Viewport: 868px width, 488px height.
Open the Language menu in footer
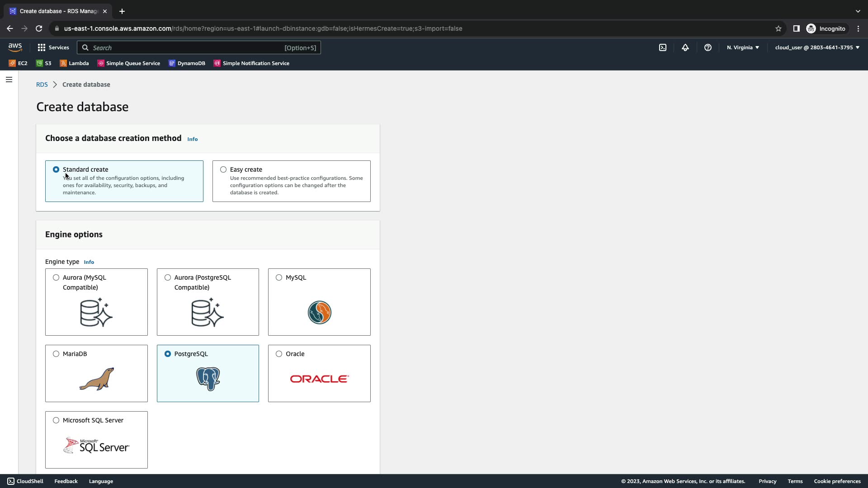(101, 481)
